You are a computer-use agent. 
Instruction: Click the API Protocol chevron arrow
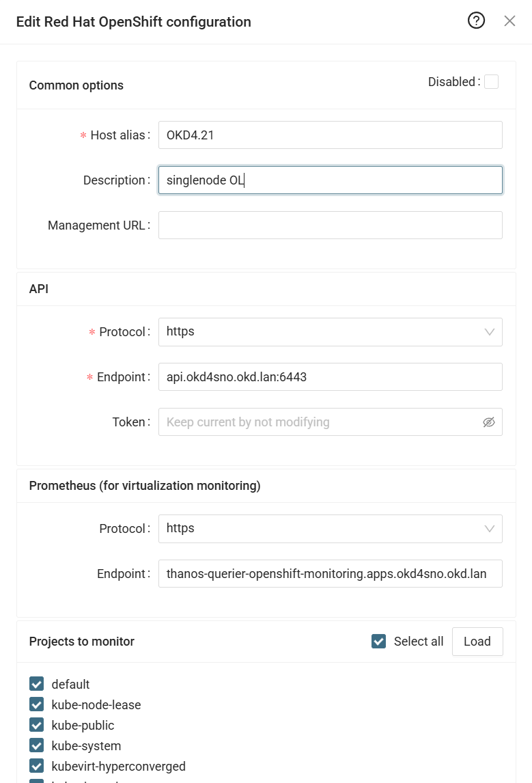pos(489,332)
